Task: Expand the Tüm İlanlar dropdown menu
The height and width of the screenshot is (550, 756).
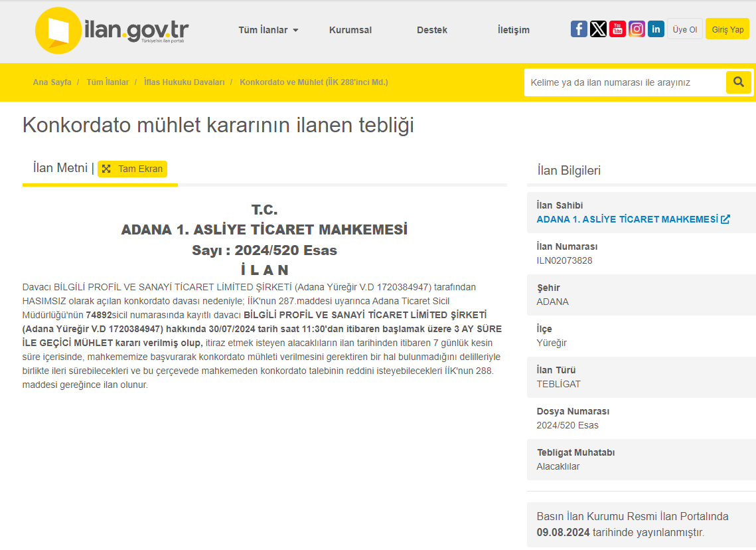Action: pyautogui.click(x=268, y=30)
